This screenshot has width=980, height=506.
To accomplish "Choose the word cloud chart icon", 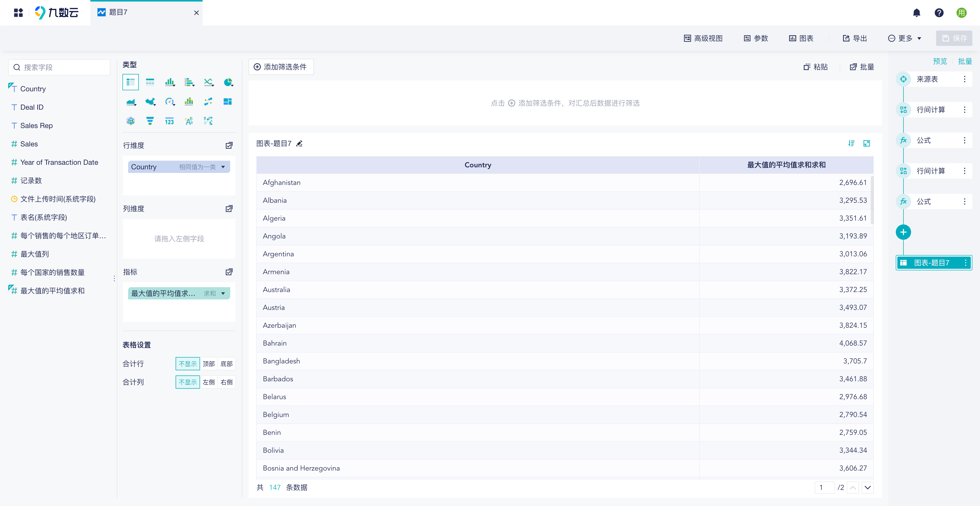I will pos(189,121).
